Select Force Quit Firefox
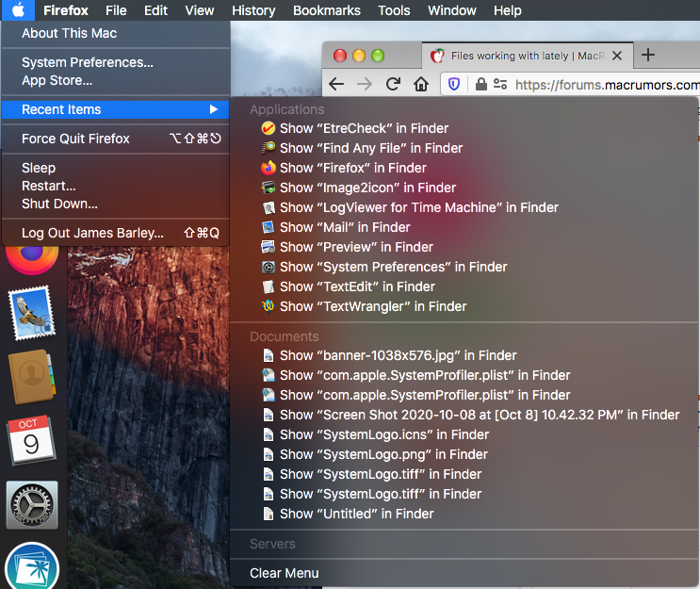This screenshot has width=700, height=589. (116, 139)
